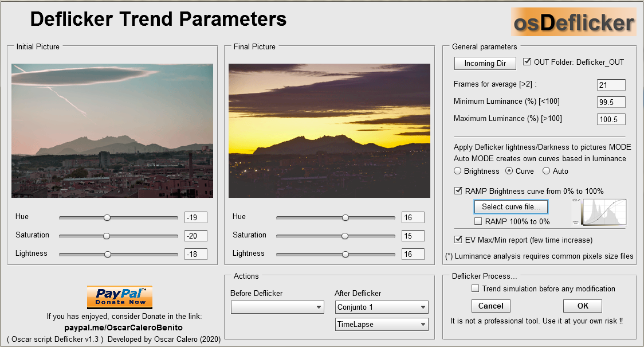Click the Deflicker Trend Parameters title

[x=158, y=20]
